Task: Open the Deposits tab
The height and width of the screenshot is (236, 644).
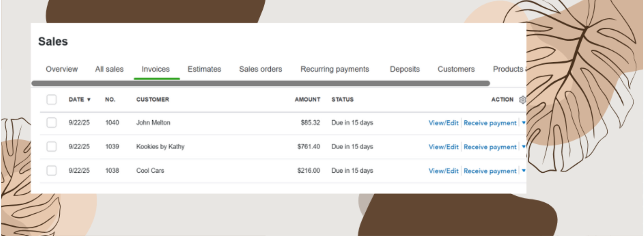Action: click(x=405, y=69)
